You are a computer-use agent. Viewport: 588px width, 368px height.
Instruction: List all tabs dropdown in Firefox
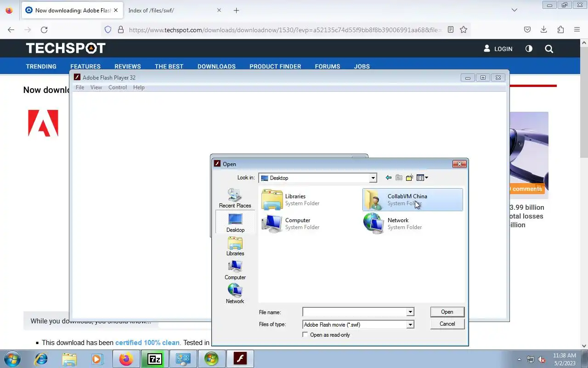pos(514,10)
